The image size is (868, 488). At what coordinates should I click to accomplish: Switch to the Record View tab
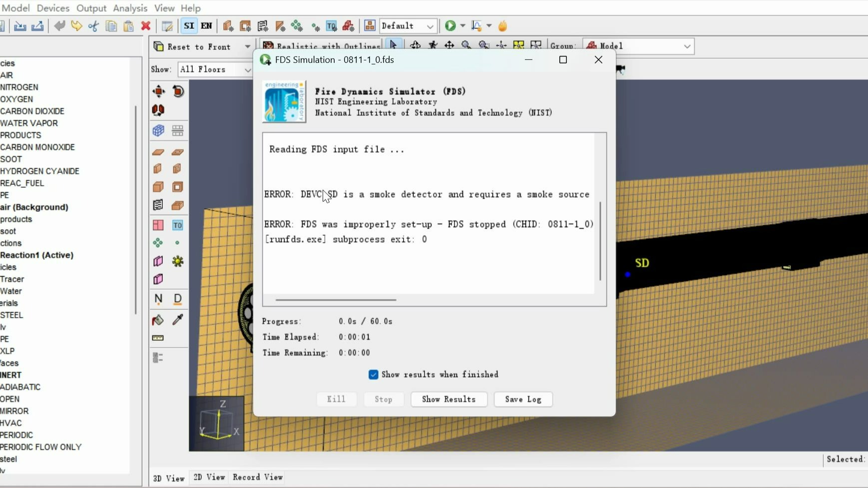pyautogui.click(x=258, y=478)
